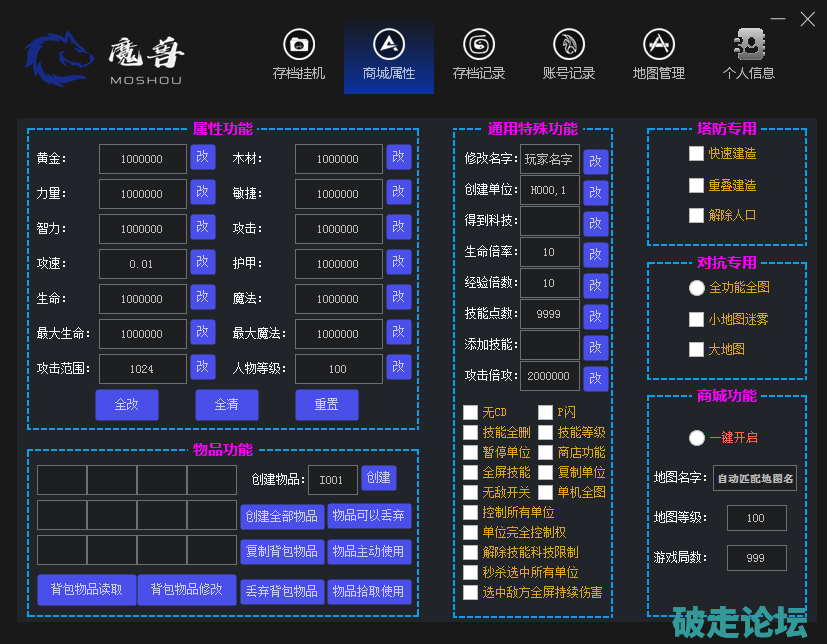Focus the 地图等级 input field
The height and width of the screenshot is (644, 827).
tap(756, 518)
